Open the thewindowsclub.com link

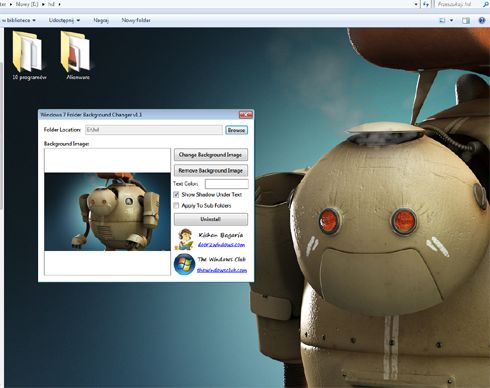click(222, 270)
